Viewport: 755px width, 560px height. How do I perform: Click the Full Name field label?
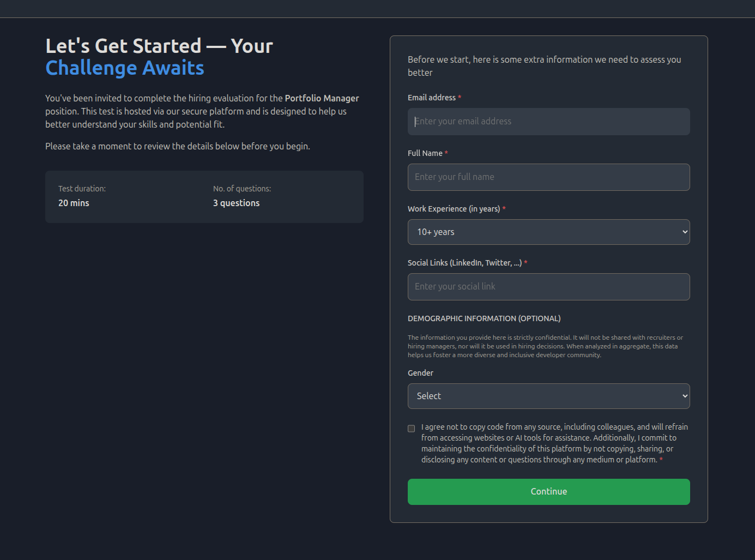425,153
